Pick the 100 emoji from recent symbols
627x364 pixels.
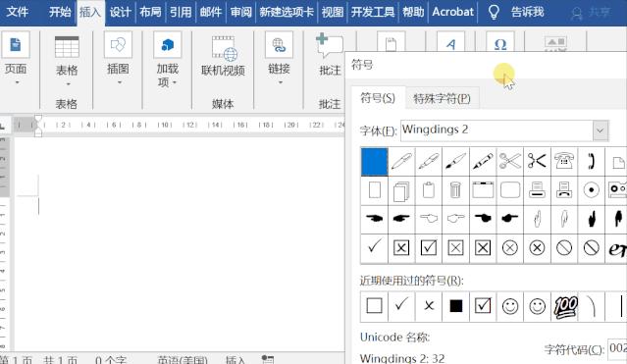pos(565,307)
